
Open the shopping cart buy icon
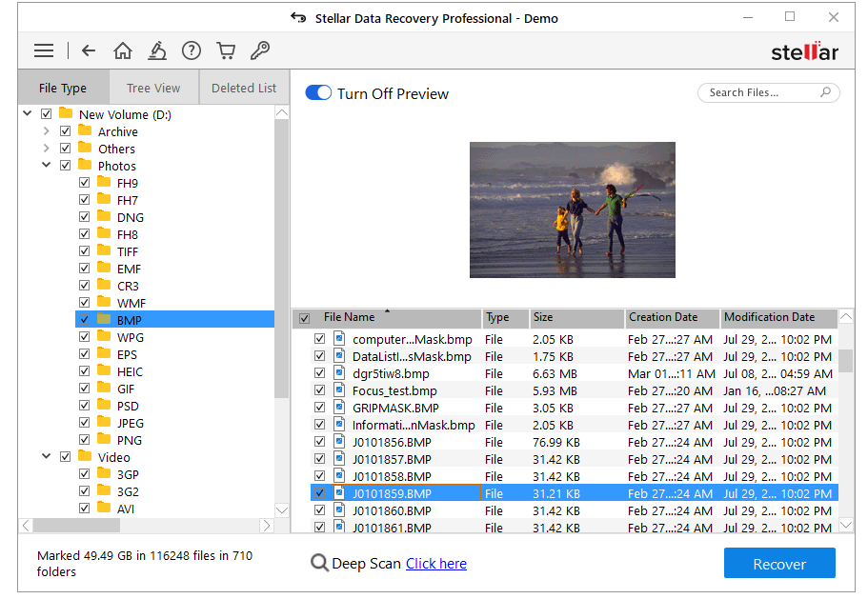226,50
